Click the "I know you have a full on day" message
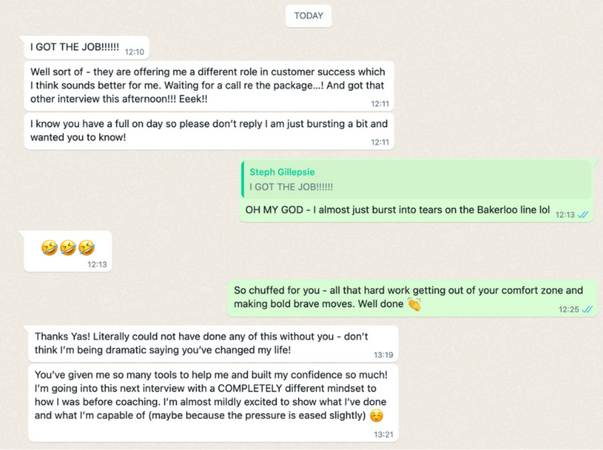The image size is (603, 450). [x=200, y=129]
